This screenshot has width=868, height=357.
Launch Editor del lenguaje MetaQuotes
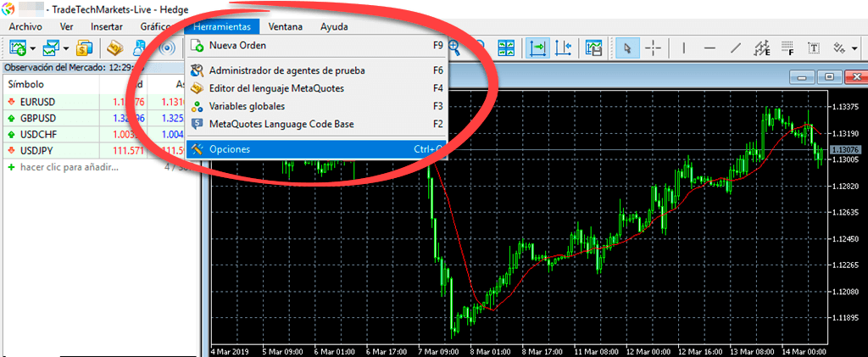(x=316, y=88)
